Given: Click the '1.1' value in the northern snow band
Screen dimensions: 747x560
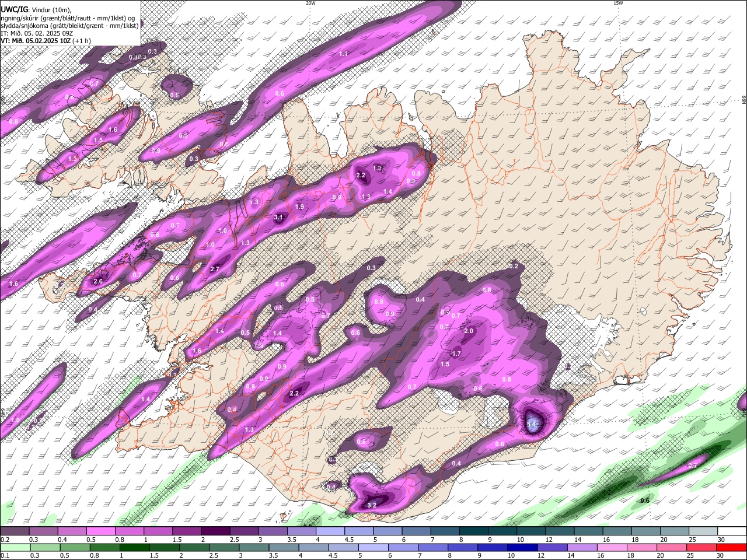Looking at the screenshot, I should pos(343,54).
